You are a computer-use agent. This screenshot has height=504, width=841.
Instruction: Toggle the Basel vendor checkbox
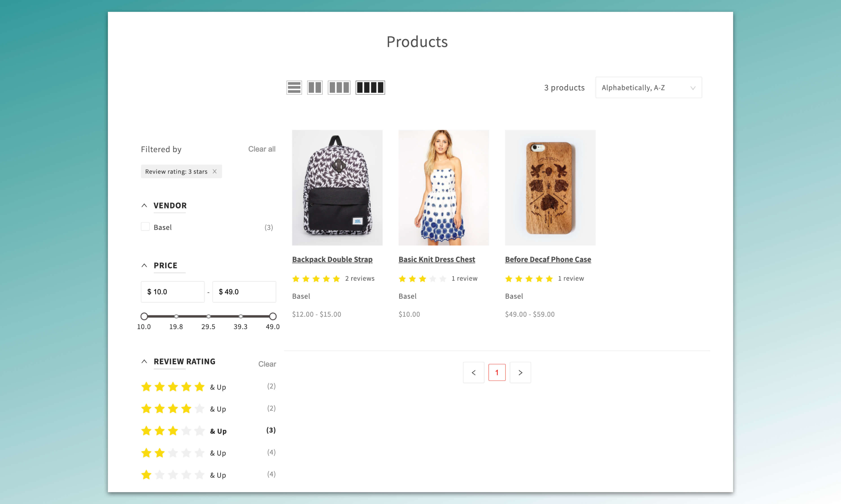145,227
